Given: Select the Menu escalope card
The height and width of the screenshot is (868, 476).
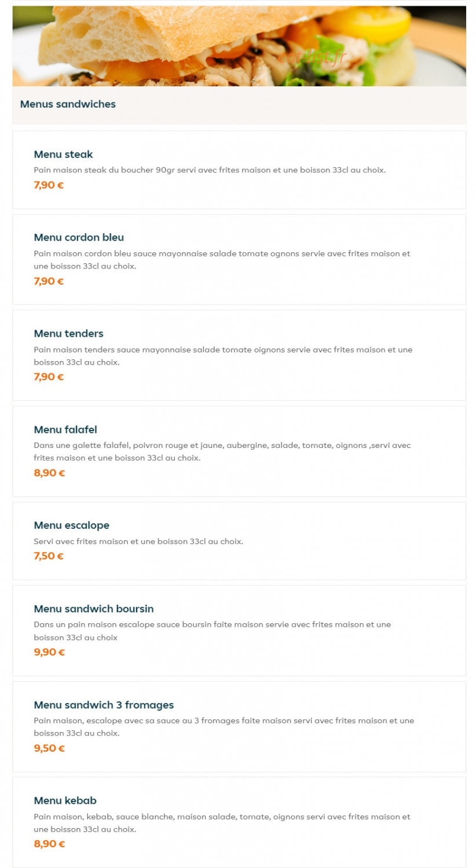Looking at the screenshot, I should [239, 541].
